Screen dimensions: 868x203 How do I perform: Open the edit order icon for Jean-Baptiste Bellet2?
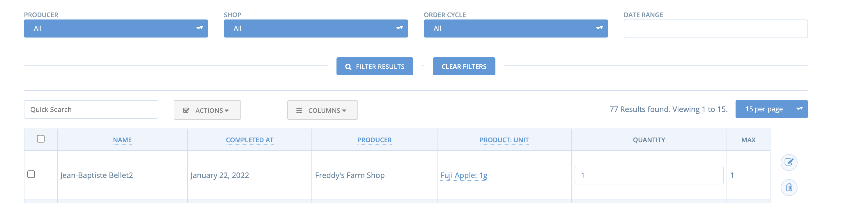coord(789,162)
